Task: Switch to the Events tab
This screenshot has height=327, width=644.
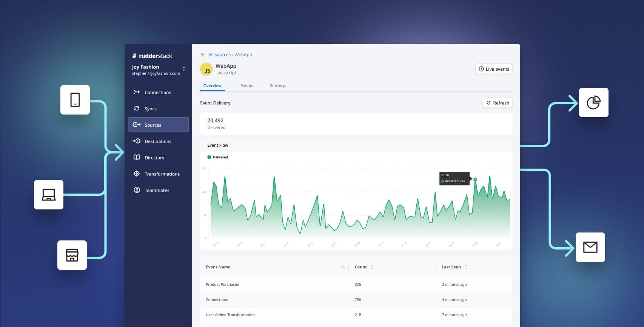Action: pyautogui.click(x=247, y=86)
